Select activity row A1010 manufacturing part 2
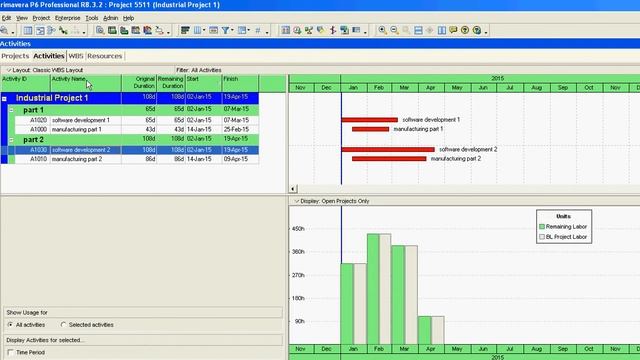This screenshot has width=640, height=360. (137, 159)
